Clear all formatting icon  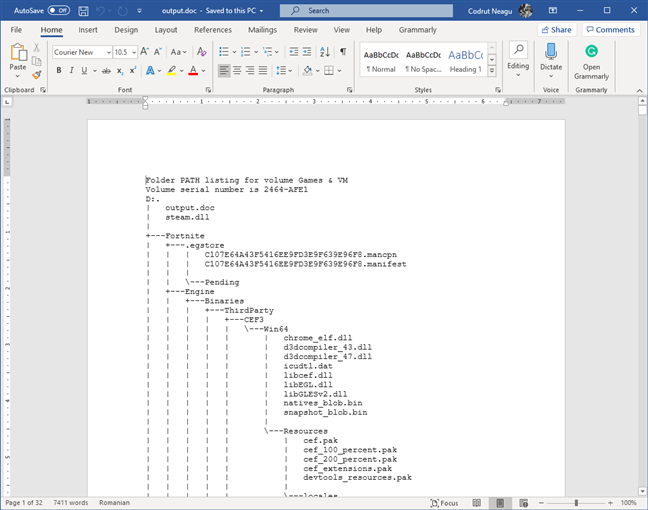(201, 52)
